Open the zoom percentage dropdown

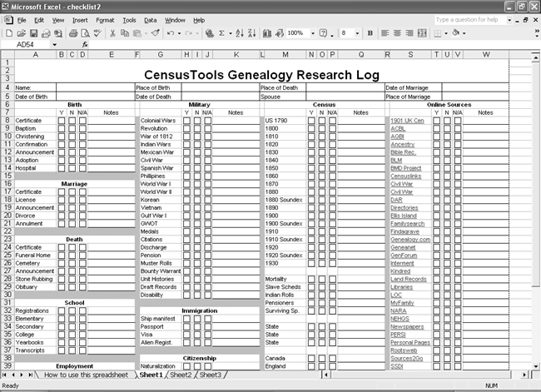[x=313, y=33]
